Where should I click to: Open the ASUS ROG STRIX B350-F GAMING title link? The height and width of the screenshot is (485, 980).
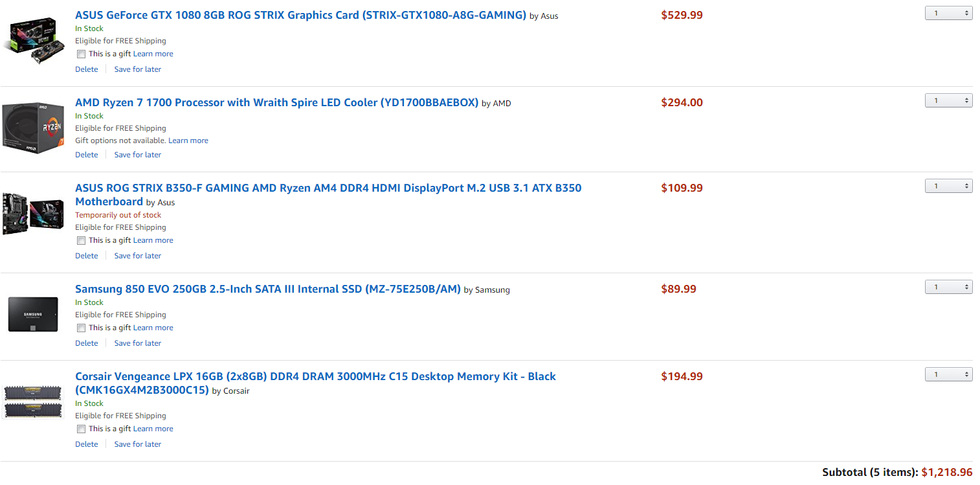click(328, 194)
